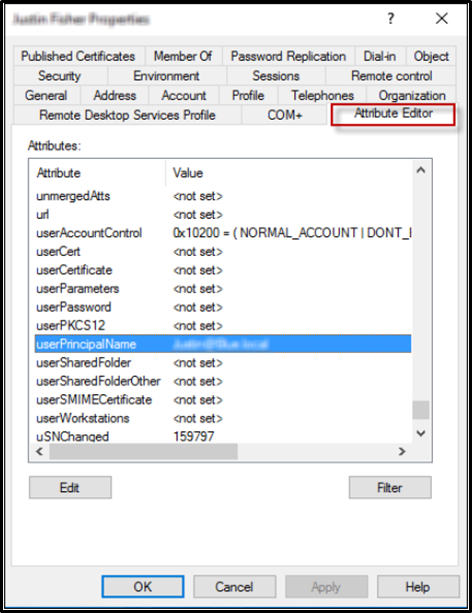Open the Security tab
472x613 pixels.
click(59, 76)
